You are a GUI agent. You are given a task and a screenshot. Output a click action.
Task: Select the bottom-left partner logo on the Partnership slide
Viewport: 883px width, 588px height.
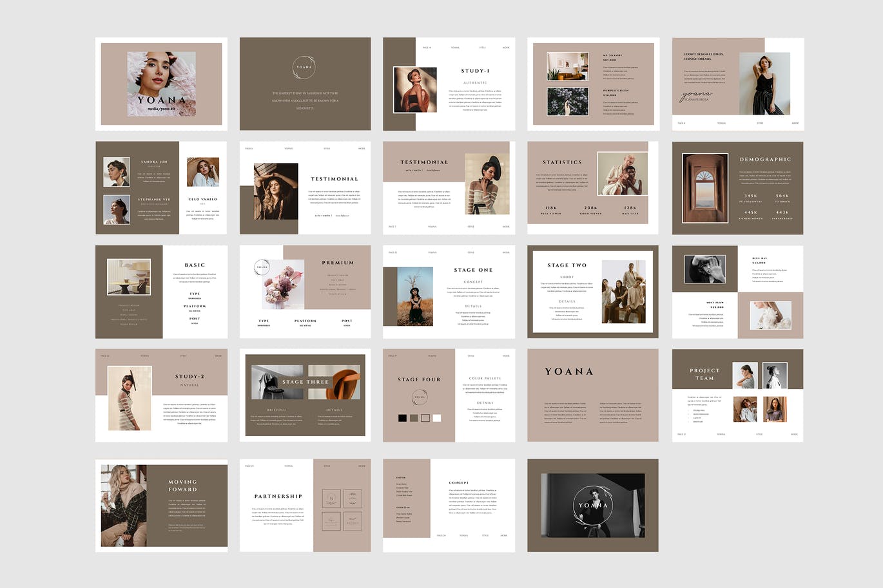331,520
